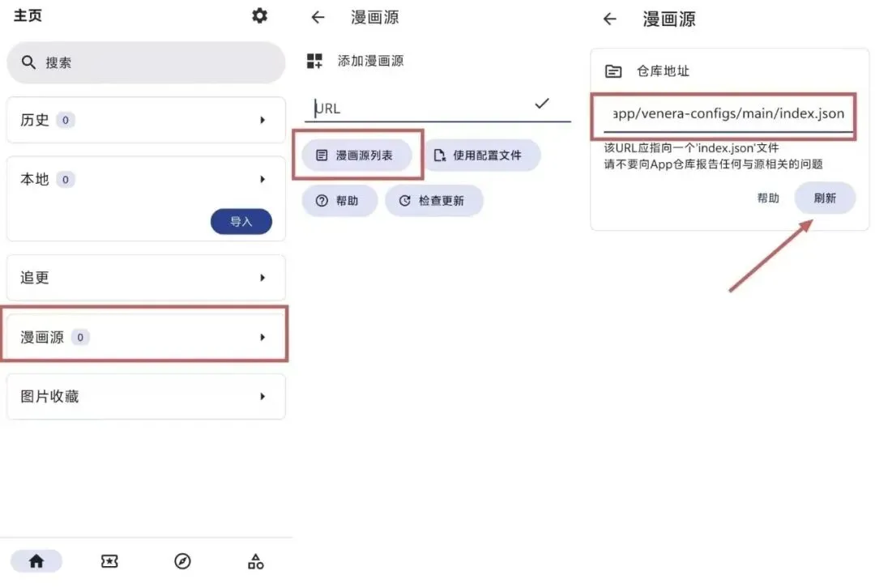Focus the repository address index.json field
Viewport: 875px width, 588px height.
(x=728, y=114)
